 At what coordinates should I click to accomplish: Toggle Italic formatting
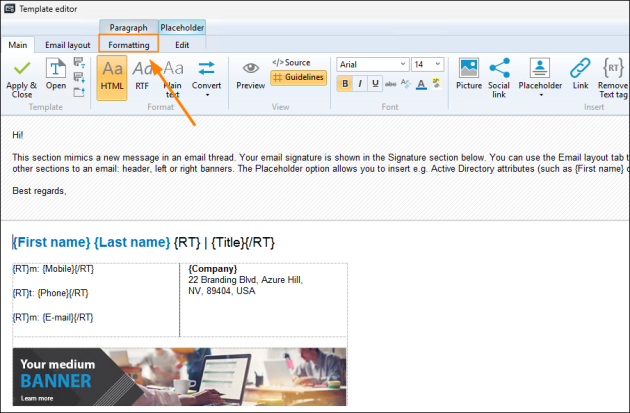pyautogui.click(x=360, y=84)
